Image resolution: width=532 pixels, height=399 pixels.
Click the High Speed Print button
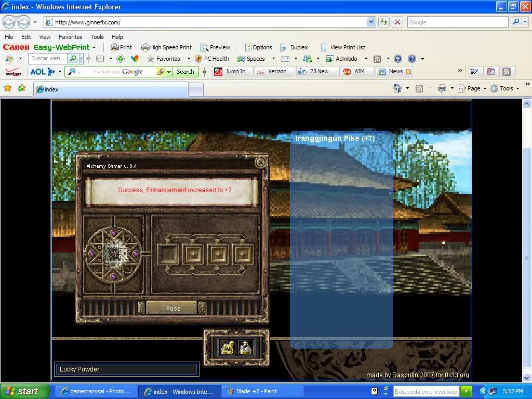pyautogui.click(x=166, y=47)
